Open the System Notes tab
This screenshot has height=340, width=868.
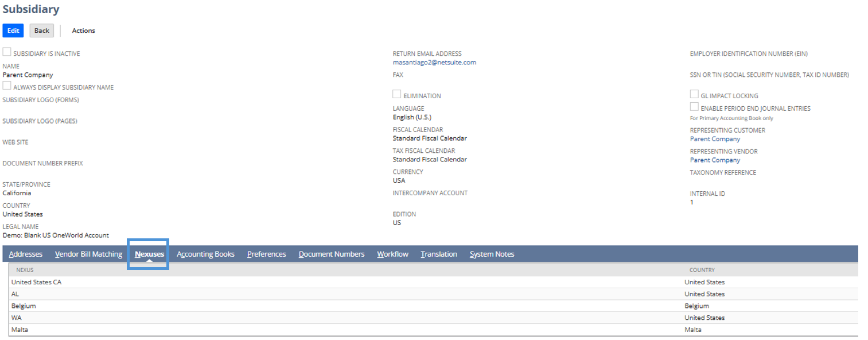point(492,254)
